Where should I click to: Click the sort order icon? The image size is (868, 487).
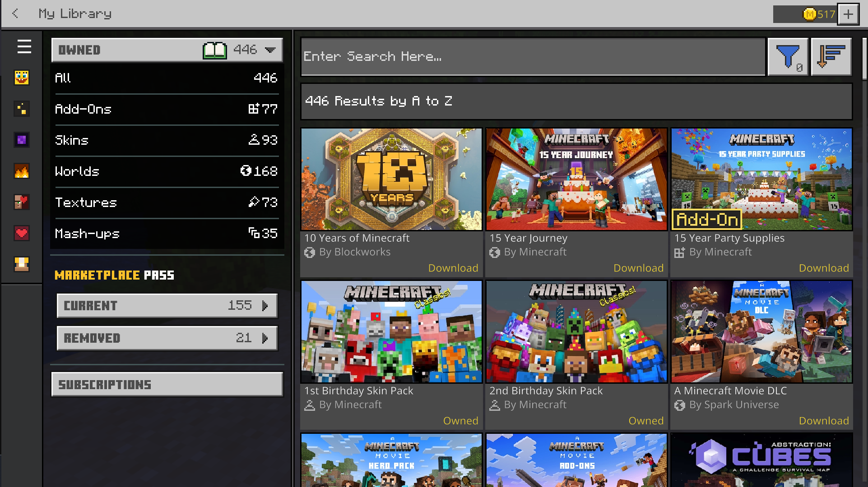coord(831,57)
